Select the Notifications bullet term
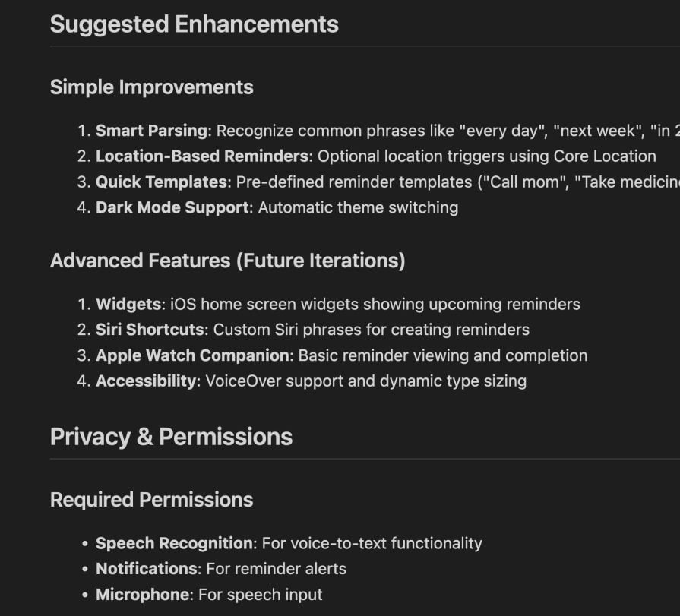Viewport: 680px width, 616px height. (x=146, y=569)
